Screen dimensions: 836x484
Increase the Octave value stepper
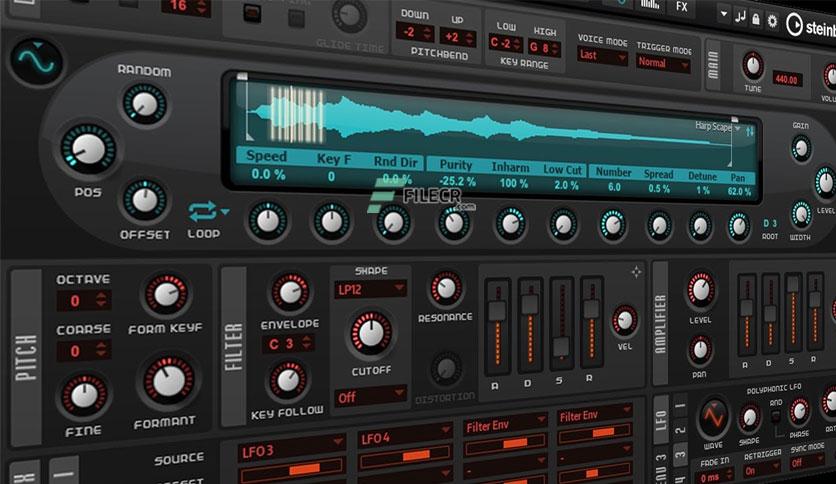click(x=101, y=296)
